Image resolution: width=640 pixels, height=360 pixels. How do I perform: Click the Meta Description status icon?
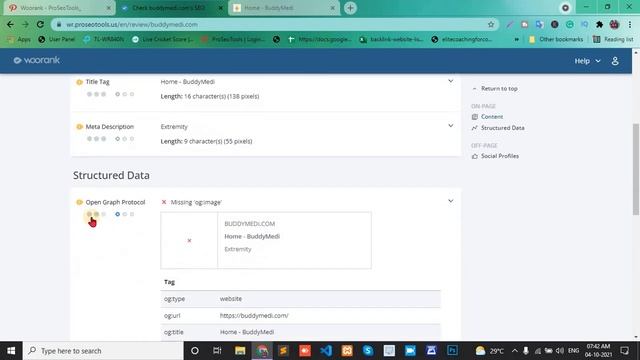click(79, 127)
